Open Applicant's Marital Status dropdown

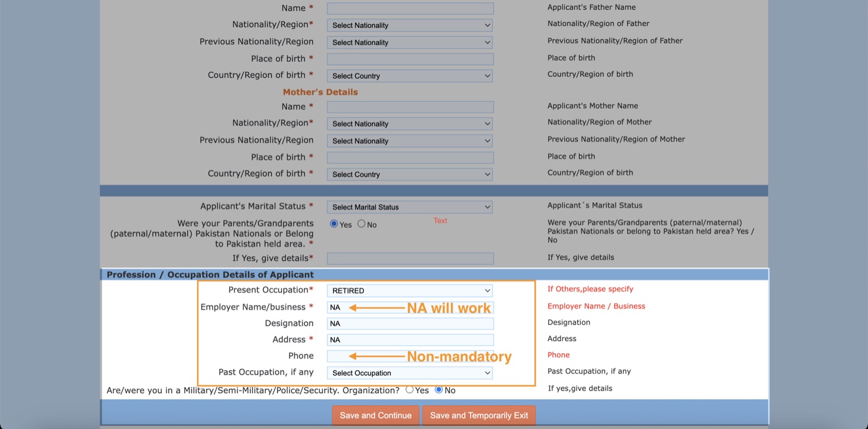410,207
